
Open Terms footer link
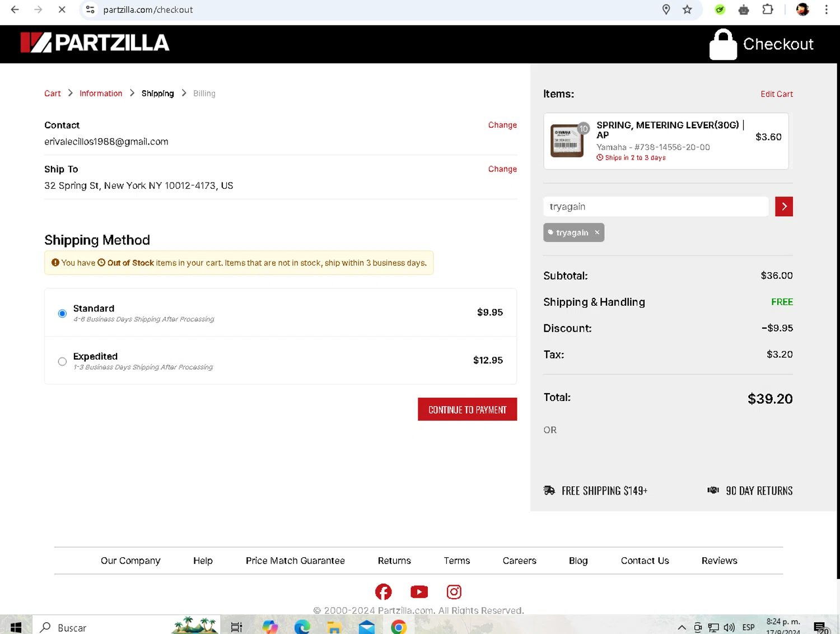coord(457,561)
